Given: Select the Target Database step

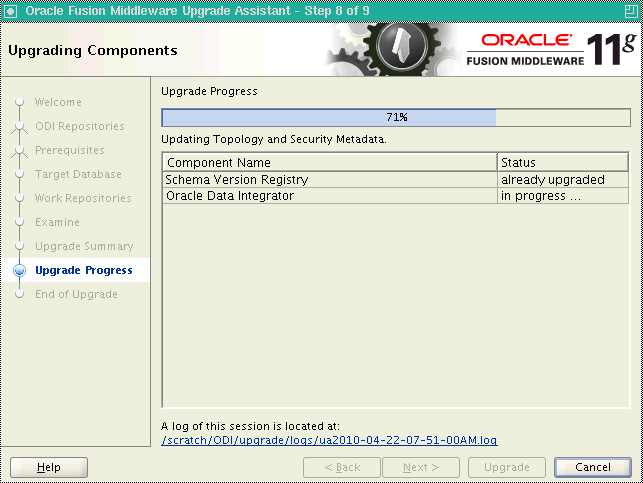Looking at the screenshot, I should pos(78,174).
